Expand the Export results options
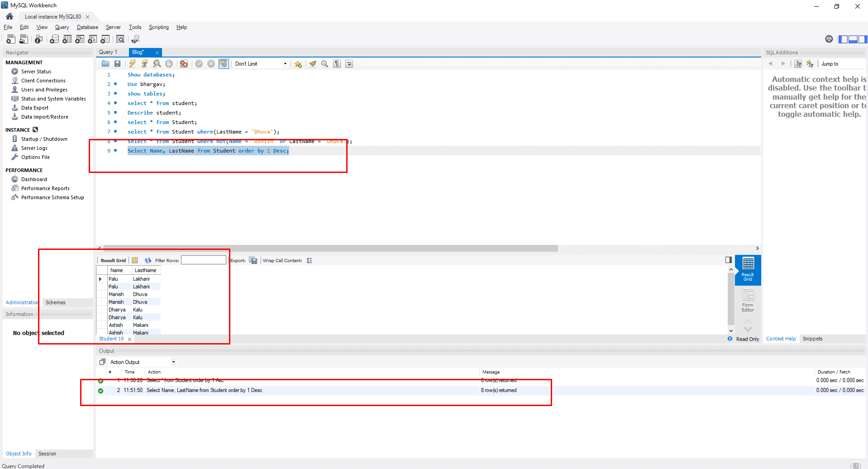 253,260
